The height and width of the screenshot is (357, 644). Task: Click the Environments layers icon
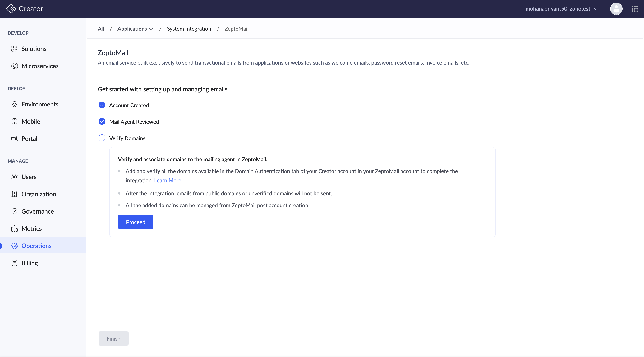pos(15,104)
